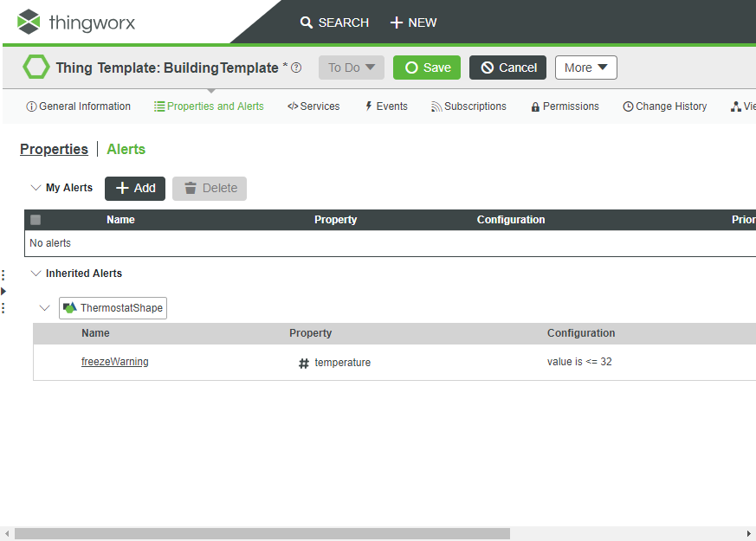Toggle the select-all alerts checkbox

point(36,220)
